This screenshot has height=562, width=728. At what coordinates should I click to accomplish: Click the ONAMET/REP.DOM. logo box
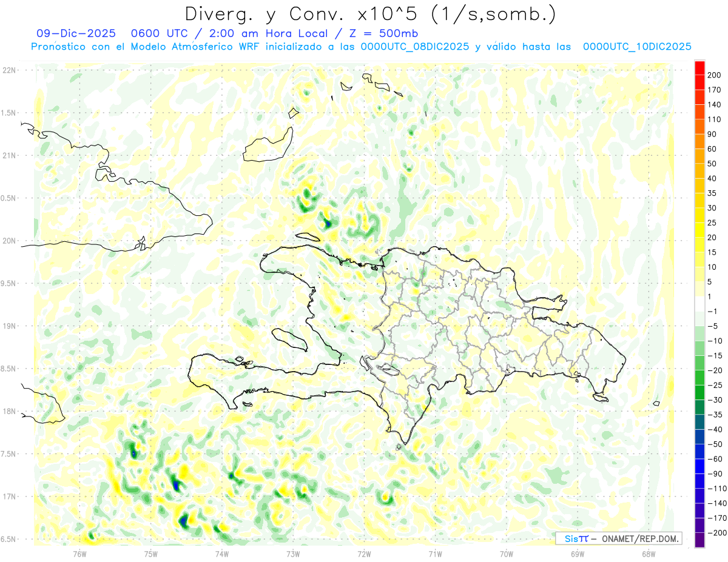(618, 538)
